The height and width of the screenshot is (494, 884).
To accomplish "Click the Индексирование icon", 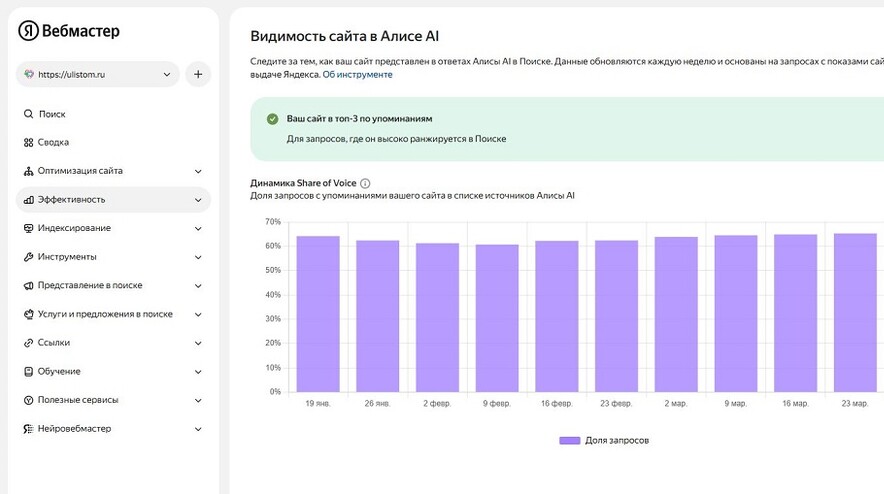I will (x=28, y=228).
